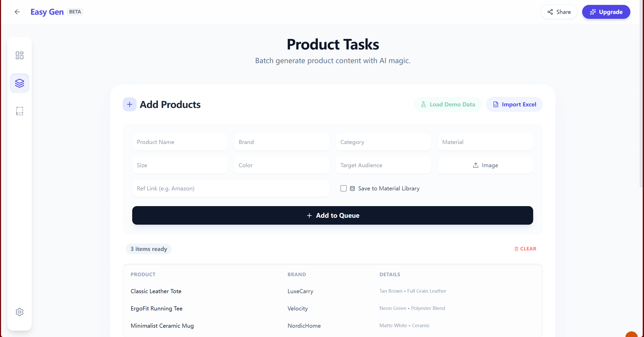Click the plus icon beside Add Products
The image size is (644, 337).
130,104
